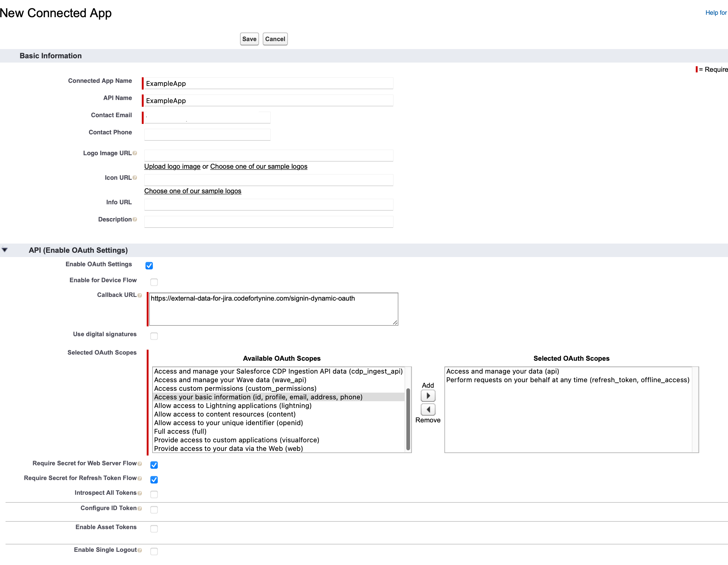Image resolution: width=728 pixels, height=565 pixels.
Task: Select Perform requests on your behalf scope
Action: point(567,380)
